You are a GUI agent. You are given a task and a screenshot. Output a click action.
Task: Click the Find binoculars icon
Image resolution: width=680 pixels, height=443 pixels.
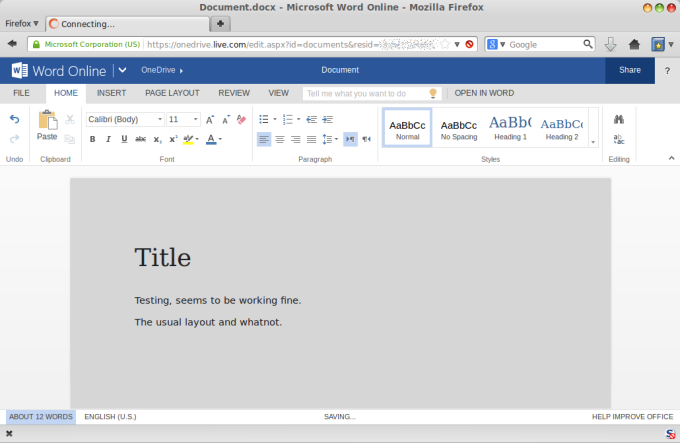click(619, 119)
